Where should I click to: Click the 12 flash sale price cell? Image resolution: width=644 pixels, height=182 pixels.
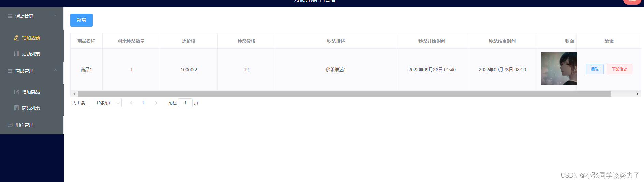[x=246, y=70]
